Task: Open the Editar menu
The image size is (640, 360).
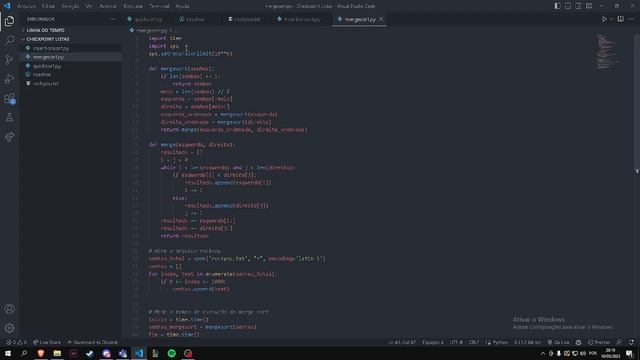Action: [48, 6]
